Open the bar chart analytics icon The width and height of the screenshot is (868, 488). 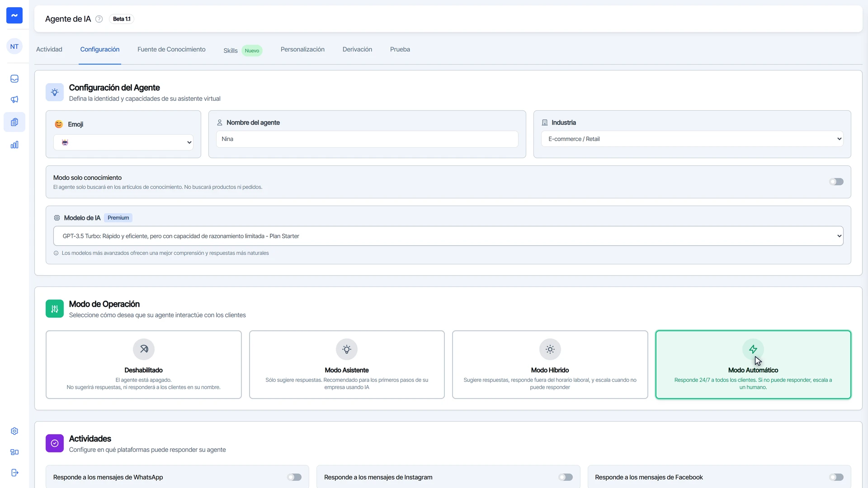point(14,145)
